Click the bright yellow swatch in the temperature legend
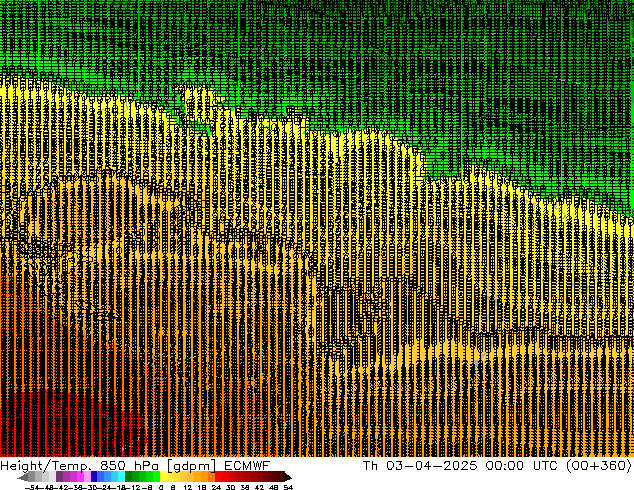 pyautogui.click(x=163, y=476)
